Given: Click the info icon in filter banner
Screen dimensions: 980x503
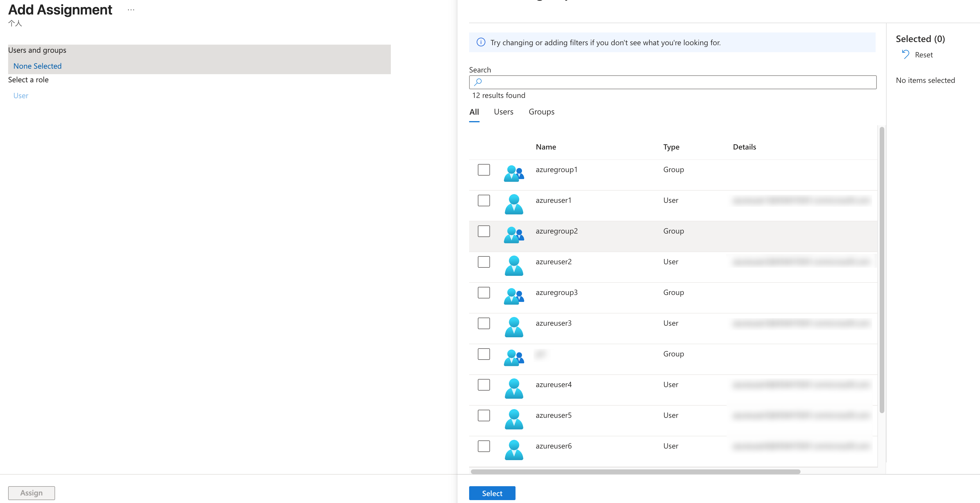Looking at the screenshot, I should 481,42.
